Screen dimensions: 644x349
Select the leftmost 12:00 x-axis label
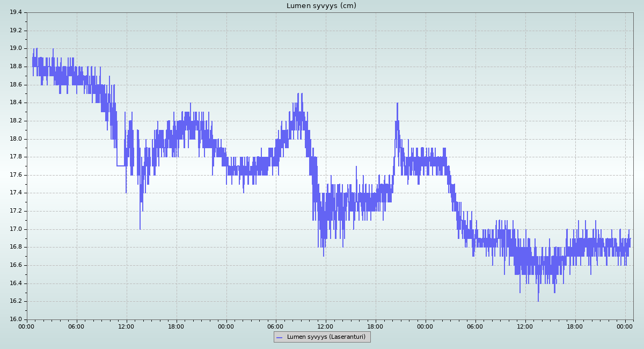(x=126, y=326)
